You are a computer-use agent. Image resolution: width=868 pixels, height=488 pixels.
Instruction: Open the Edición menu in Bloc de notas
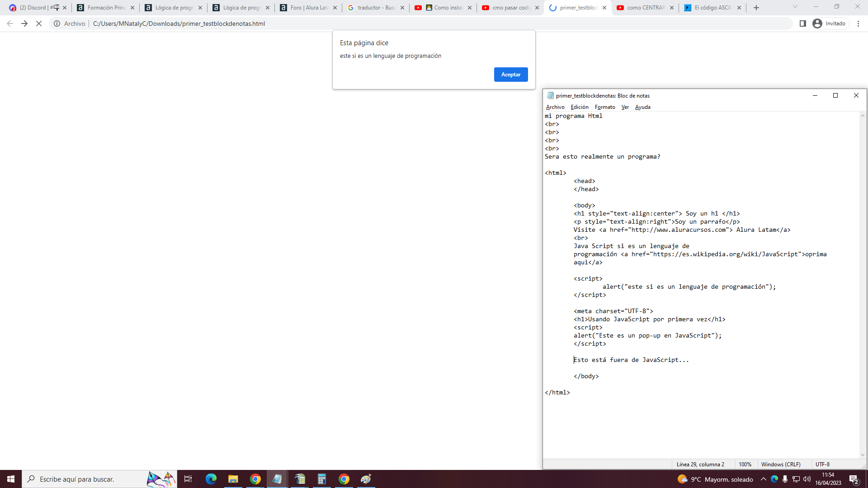click(580, 107)
